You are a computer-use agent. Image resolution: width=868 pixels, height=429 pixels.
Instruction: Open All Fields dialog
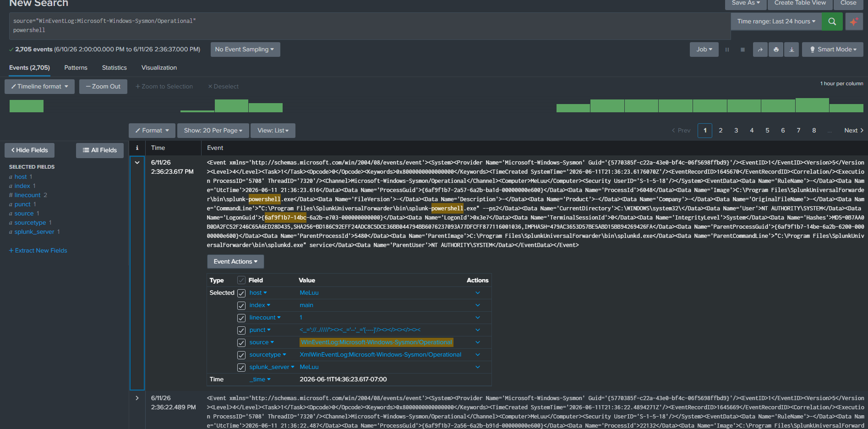(100, 150)
